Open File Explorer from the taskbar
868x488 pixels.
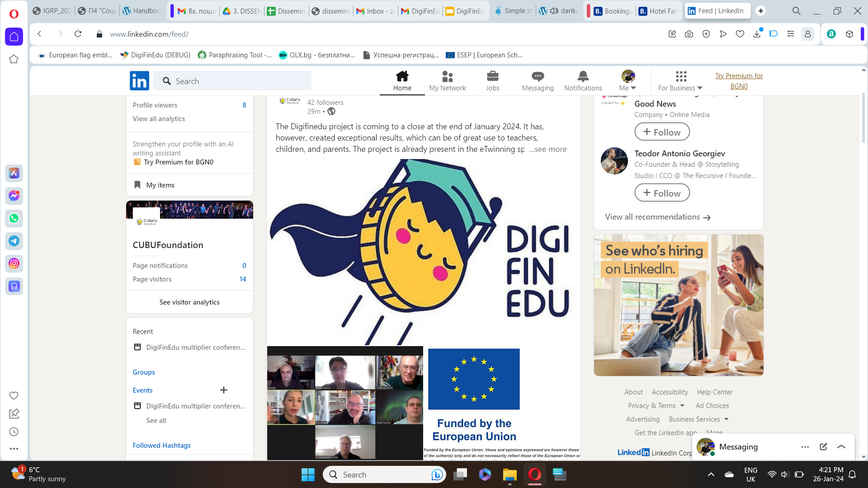(509, 474)
